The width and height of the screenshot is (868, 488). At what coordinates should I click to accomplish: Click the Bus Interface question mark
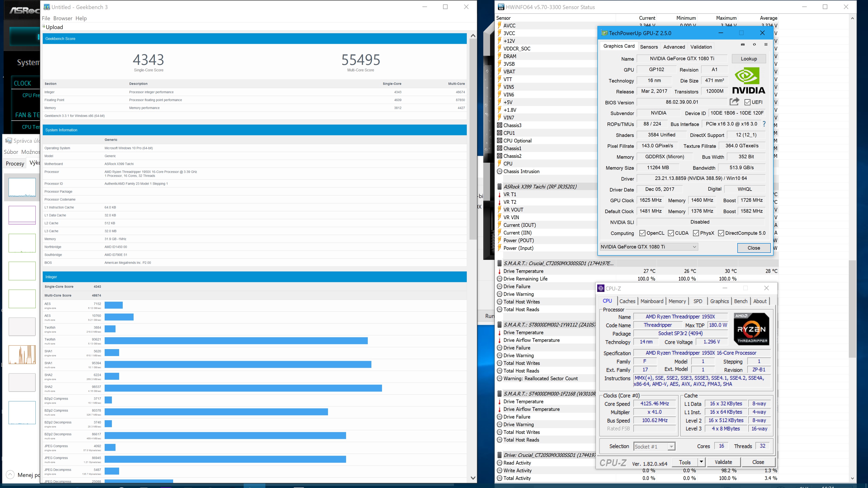764,124
